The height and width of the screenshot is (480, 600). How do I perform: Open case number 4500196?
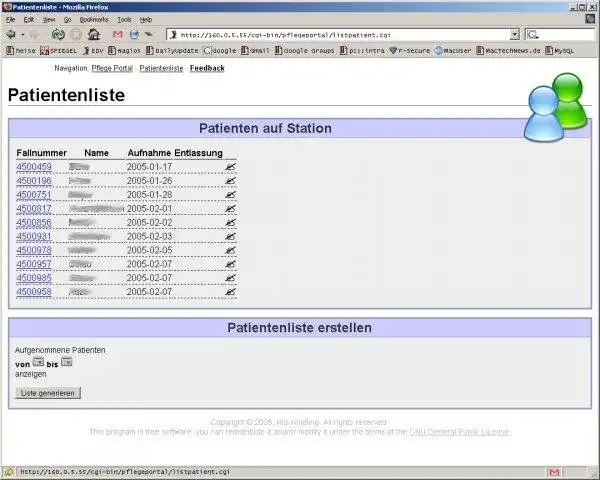34,181
